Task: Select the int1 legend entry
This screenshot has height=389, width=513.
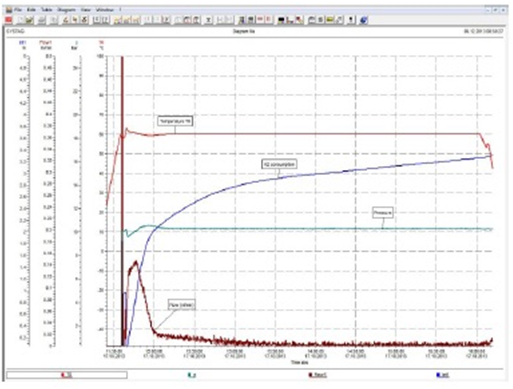Action: point(442,375)
